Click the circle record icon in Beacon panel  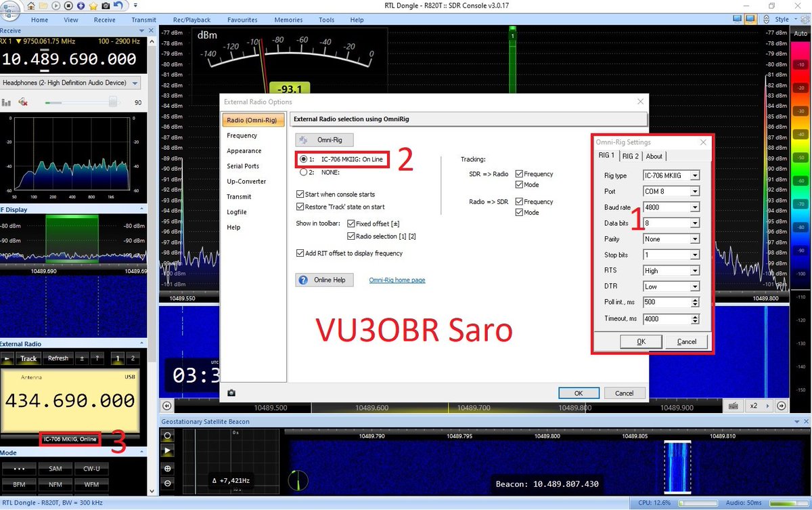[167, 435]
